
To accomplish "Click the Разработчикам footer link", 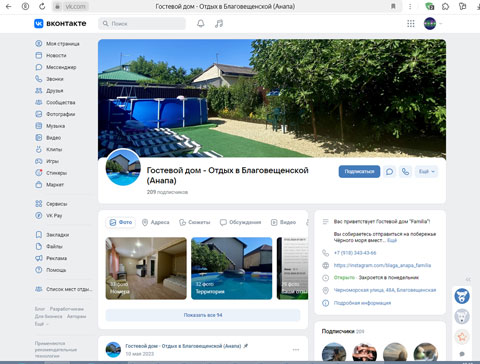I will (67, 309).
